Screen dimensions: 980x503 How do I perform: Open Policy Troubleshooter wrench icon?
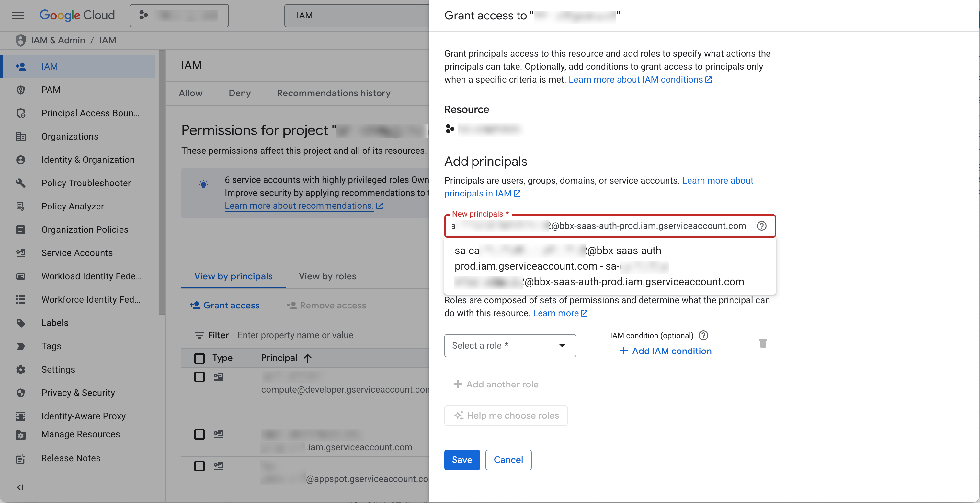click(20, 183)
